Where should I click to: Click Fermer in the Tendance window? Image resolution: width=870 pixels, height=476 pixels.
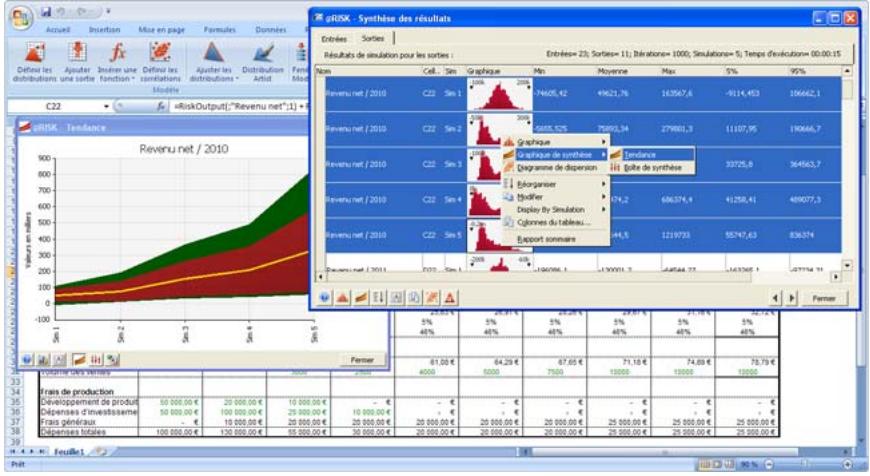(357, 358)
